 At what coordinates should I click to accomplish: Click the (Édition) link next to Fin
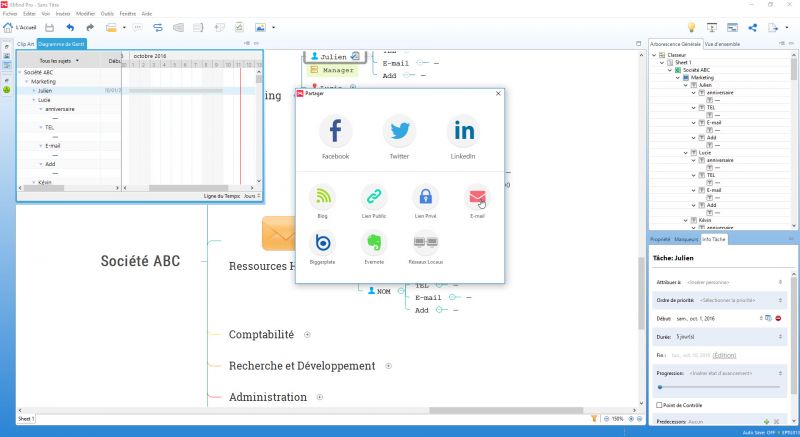(724, 355)
